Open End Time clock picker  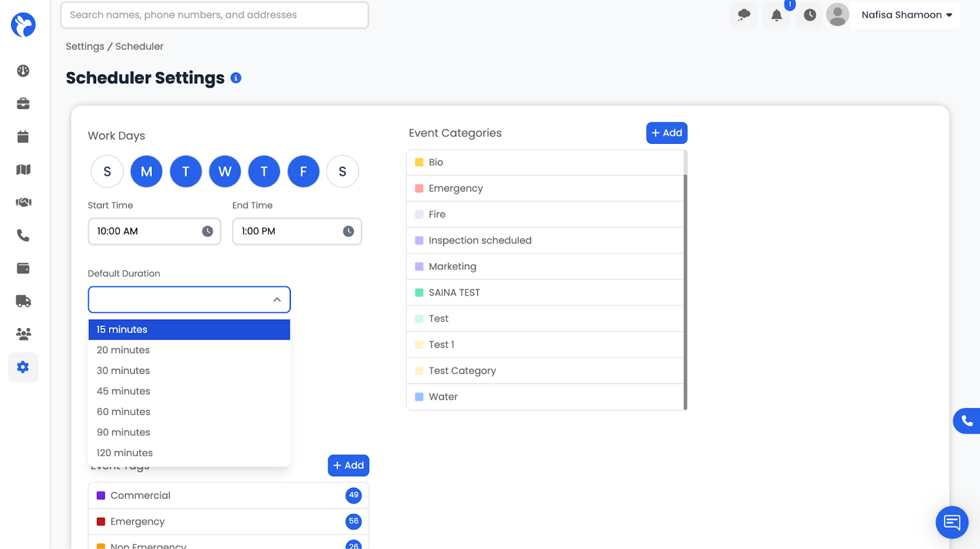(x=349, y=231)
